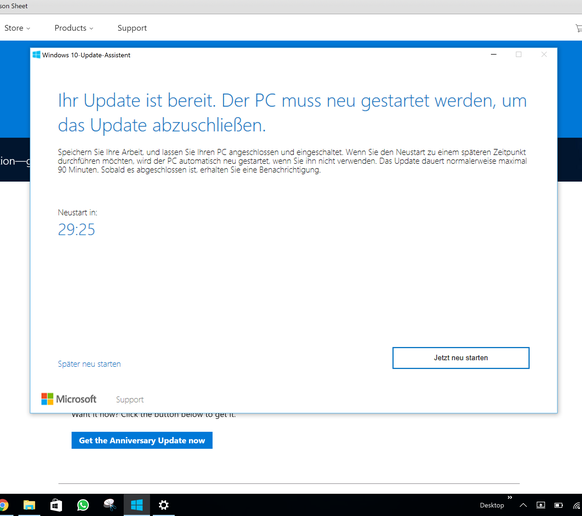Click the tray icon left of battery
The image size is (582, 516).
(541, 505)
